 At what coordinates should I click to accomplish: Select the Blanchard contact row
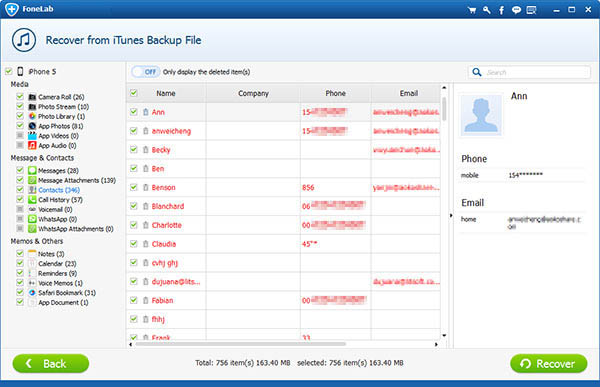pos(283,206)
